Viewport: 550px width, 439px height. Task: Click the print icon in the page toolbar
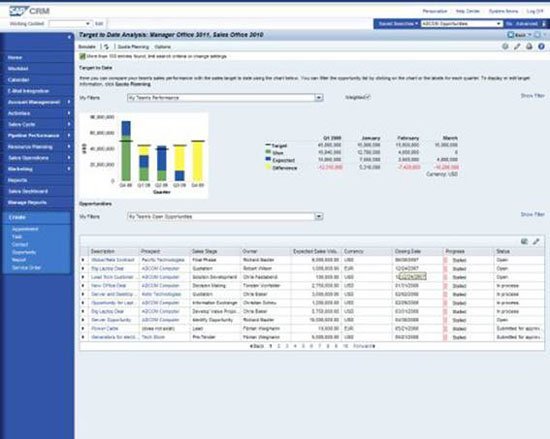pos(529,47)
